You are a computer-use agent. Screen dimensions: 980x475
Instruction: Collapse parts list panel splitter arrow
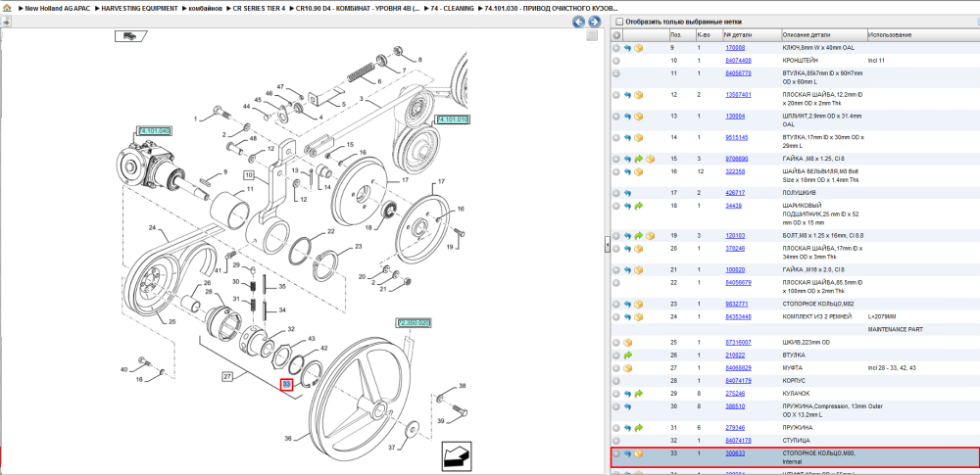[x=607, y=247]
